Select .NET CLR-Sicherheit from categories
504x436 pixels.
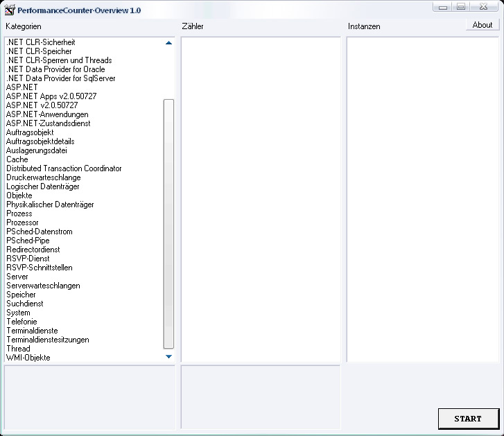[x=40, y=42]
